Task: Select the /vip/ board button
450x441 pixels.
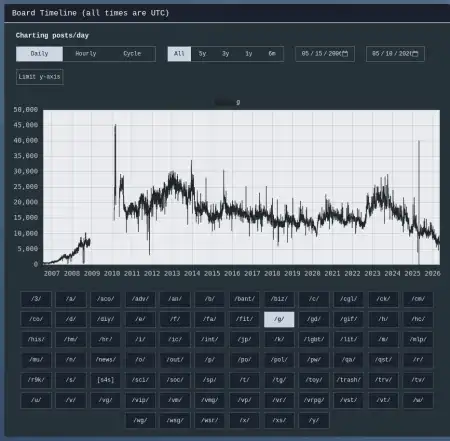Action: click(140, 400)
